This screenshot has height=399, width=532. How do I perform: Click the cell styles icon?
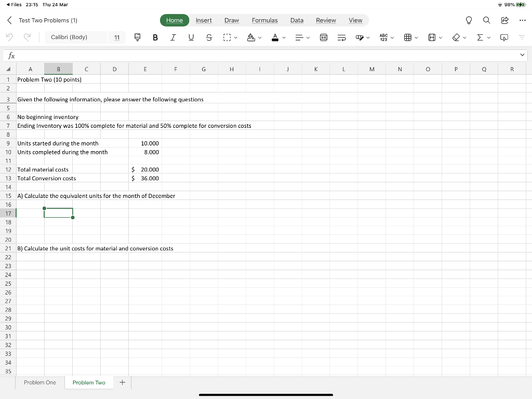coord(360,37)
